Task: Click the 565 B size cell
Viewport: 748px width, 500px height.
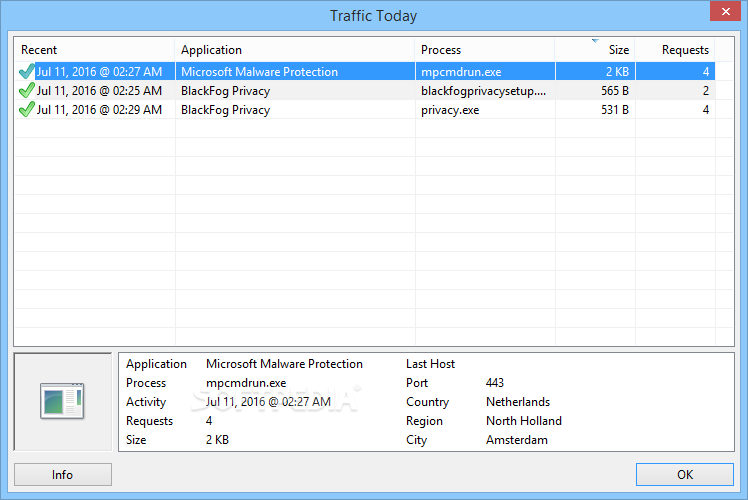Action: pyautogui.click(x=615, y=91)
